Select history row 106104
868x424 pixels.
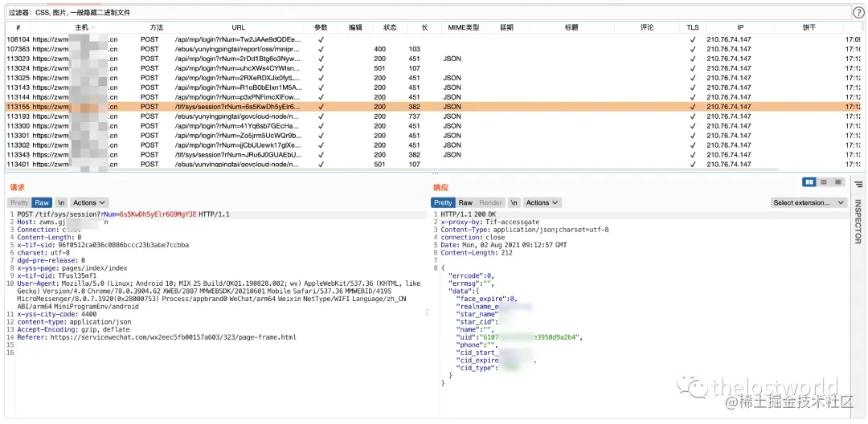pos(433,40)
